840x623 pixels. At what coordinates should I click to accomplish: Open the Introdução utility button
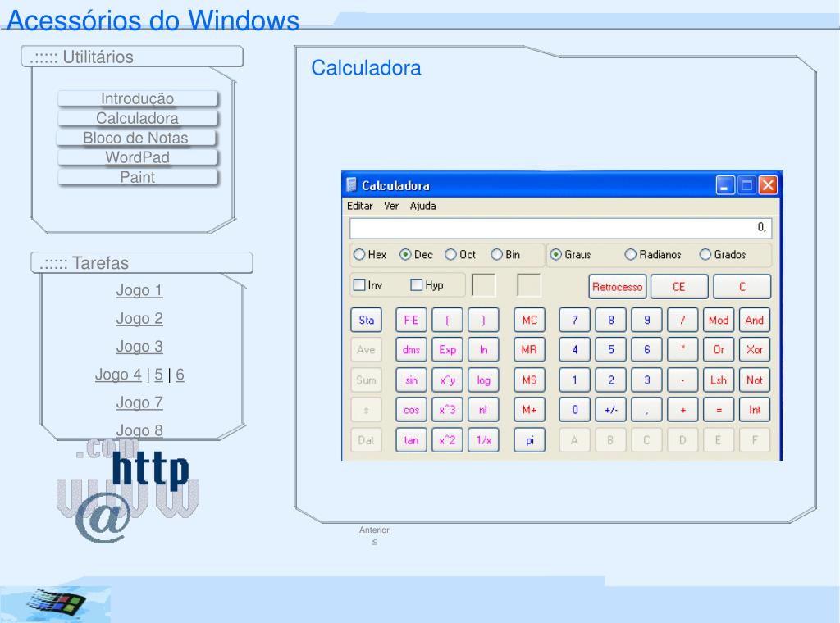138,98
